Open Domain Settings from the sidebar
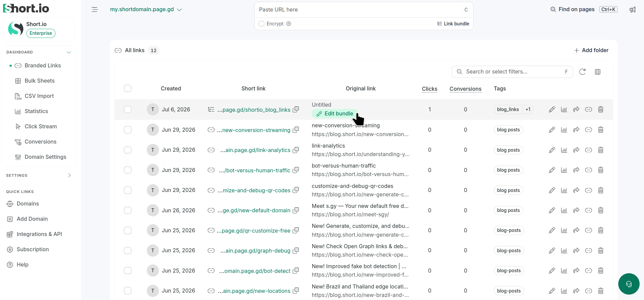Image resolution: width=644 pixels, height=300 pixels. pyautogui.click(x=45, y=157)
